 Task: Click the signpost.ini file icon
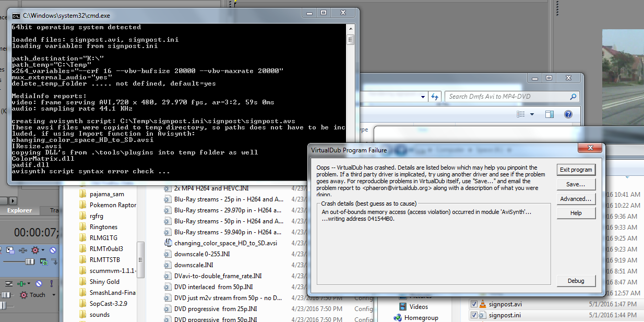(x=483, y=315)
